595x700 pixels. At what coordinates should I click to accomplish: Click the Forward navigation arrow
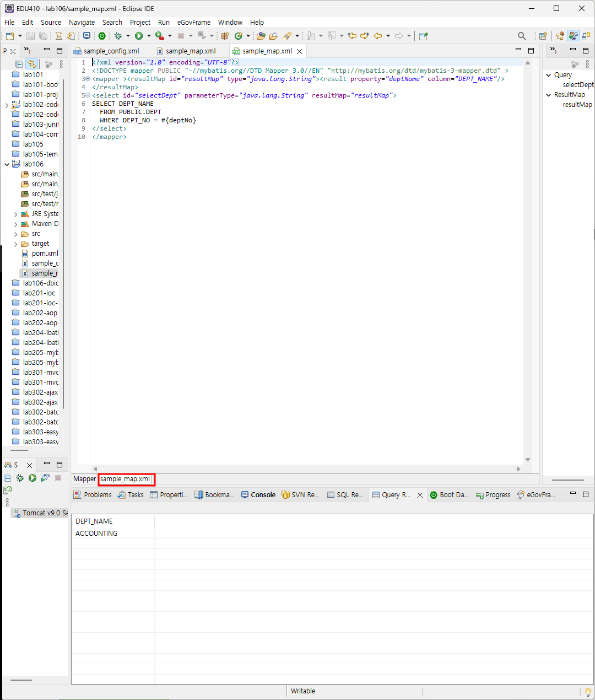[399, 36]
